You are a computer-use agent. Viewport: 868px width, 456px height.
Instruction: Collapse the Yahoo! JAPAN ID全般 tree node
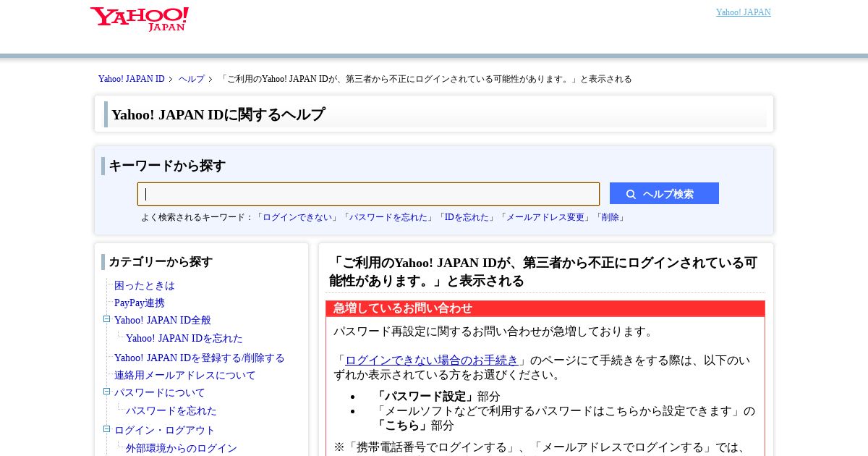[x=106, y=319]
